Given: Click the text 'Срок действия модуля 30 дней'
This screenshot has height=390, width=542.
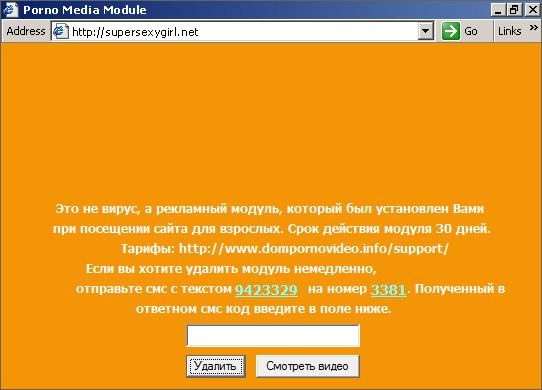Looking at the screenshot, I should (389, 229).
